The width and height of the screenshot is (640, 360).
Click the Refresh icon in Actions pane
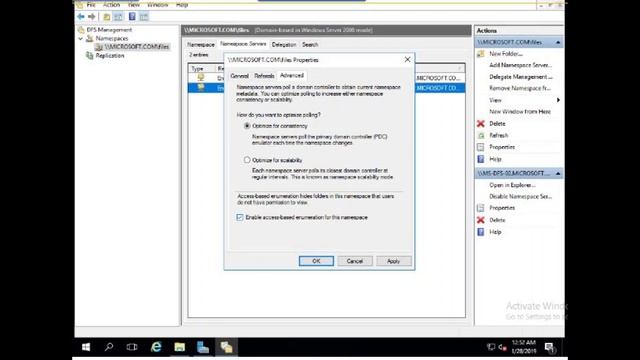point(481,136)
